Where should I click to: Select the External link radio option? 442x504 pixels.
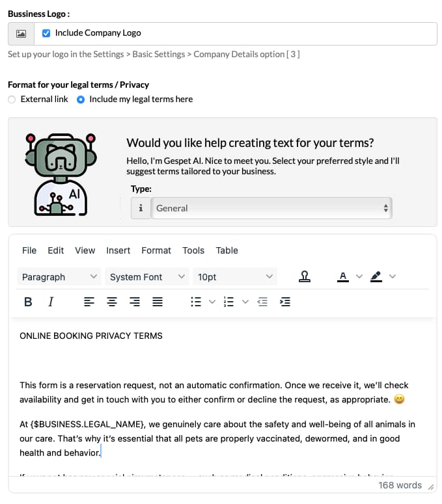tap(12, 99)
